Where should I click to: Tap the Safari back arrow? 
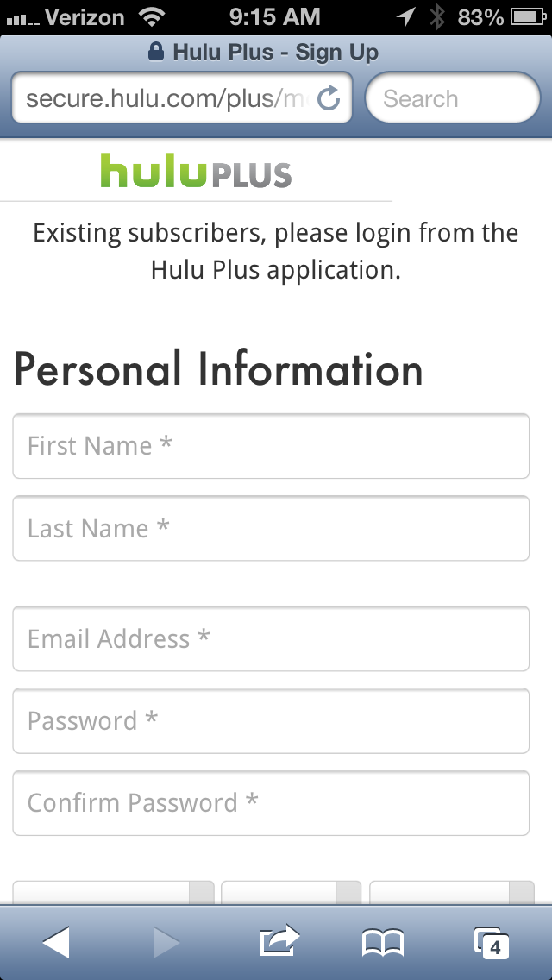click(x=56, y=942)
